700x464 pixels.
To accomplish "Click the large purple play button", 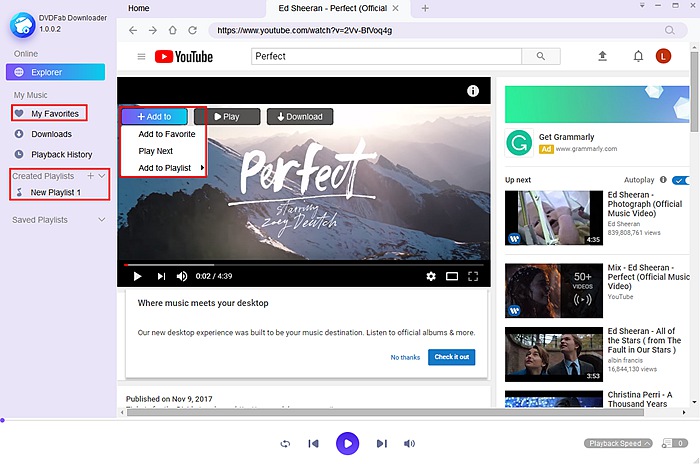I will [347, 443].
